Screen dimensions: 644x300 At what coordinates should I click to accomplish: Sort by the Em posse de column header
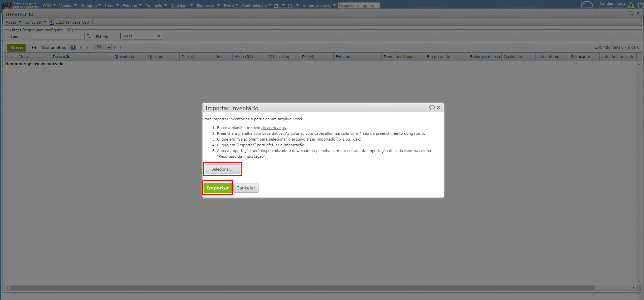click(446, 57)
